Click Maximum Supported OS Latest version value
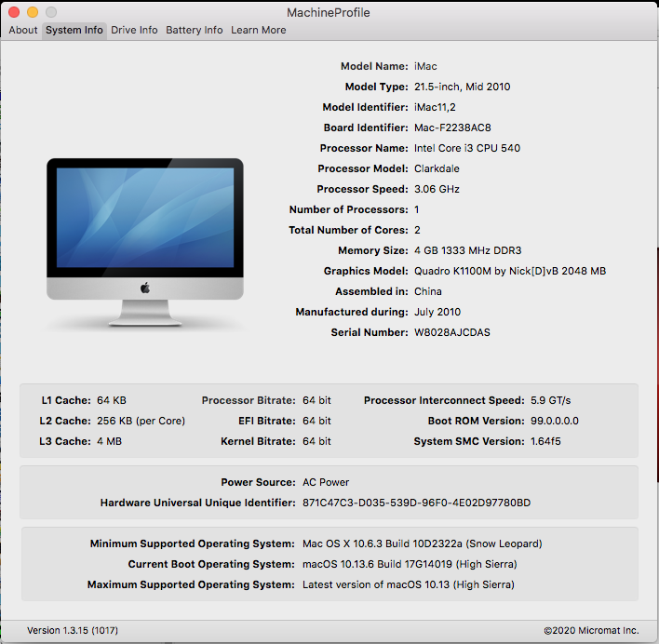Viewport: 659px width, 644px height. pos(409,584)
